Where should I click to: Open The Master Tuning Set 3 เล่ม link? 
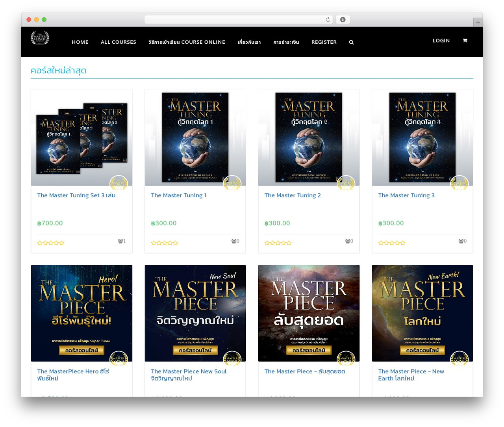(x=76, y=195)
